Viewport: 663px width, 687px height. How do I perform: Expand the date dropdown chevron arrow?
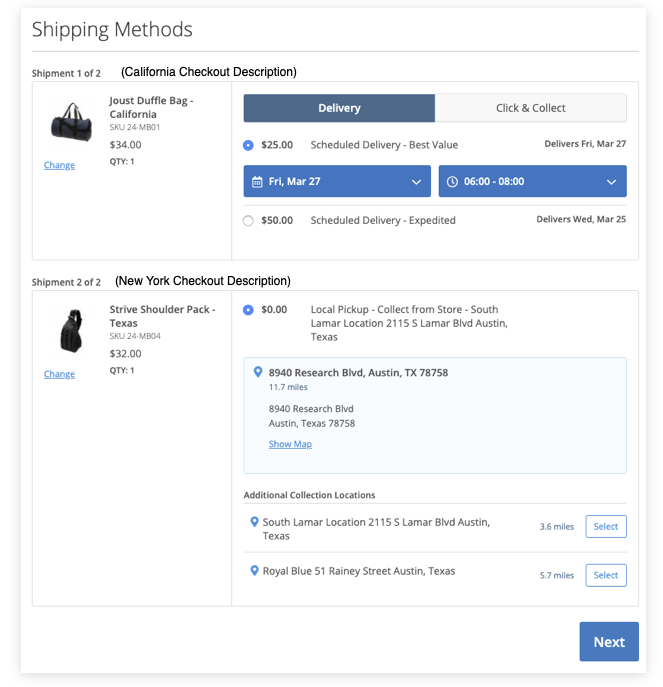(x=416, y=182)
